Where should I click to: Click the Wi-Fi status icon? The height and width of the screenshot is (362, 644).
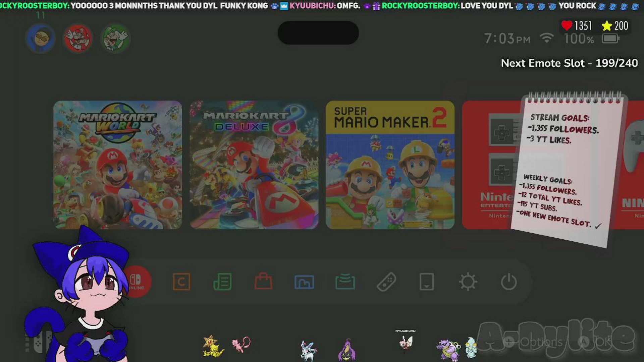[546, 38]
